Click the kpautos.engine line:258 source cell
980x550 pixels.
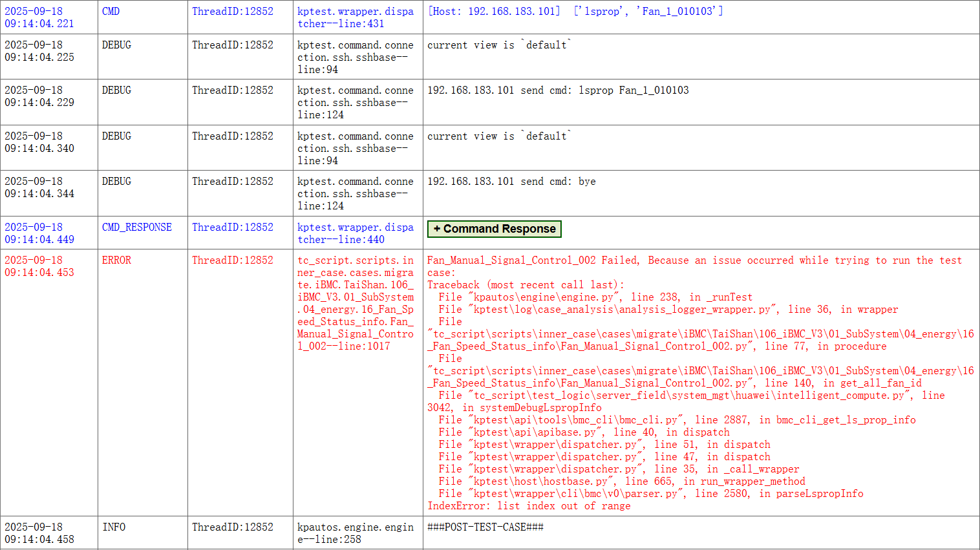click(355, 533)
